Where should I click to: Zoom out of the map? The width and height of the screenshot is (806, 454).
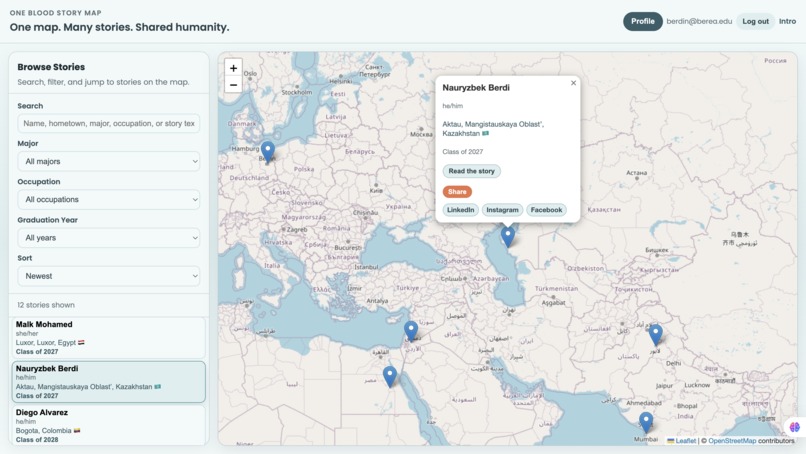tap(233, 85)
